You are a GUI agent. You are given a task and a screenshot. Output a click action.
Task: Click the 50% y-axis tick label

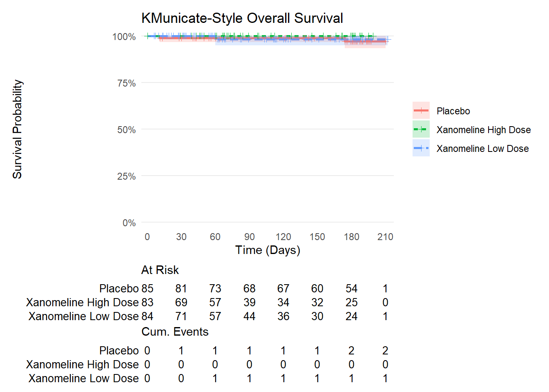point(126,130)
